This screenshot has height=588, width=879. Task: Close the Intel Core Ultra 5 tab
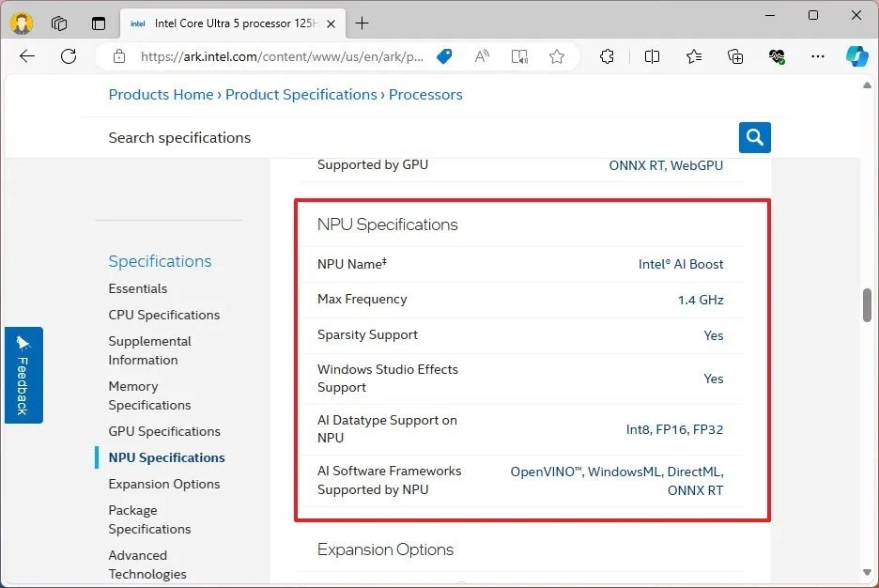(x=331, y=23)
